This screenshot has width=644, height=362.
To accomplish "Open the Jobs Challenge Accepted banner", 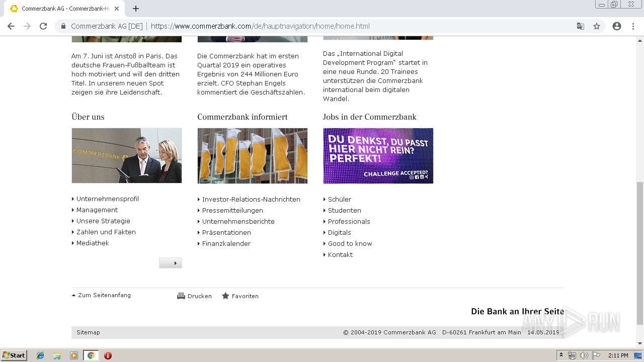I will click(x=378, y=155).
